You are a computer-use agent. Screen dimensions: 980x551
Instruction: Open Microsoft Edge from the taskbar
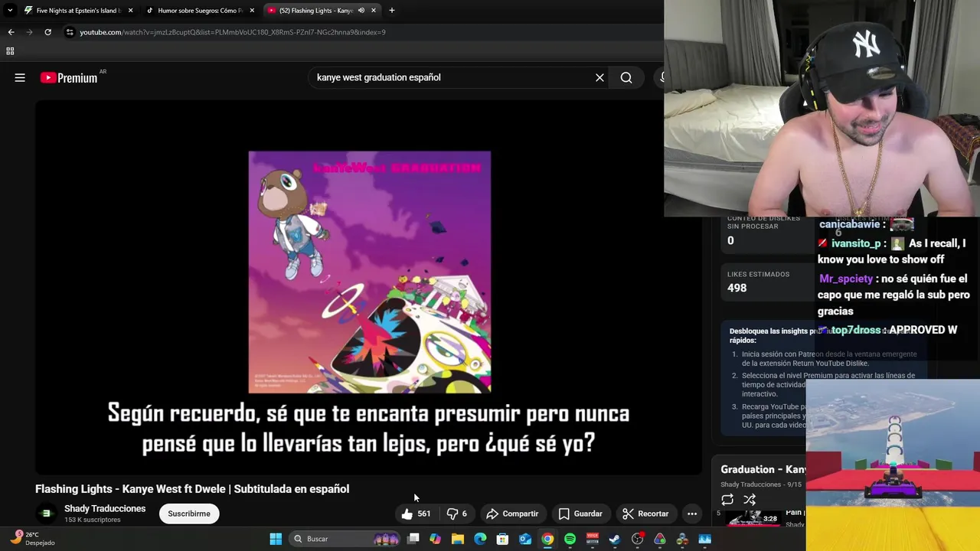point(480,539)
